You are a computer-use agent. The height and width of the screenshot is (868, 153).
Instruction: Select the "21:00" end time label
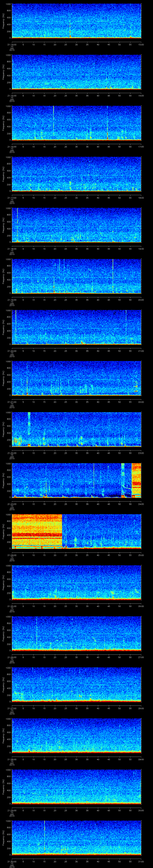[141, 351]
